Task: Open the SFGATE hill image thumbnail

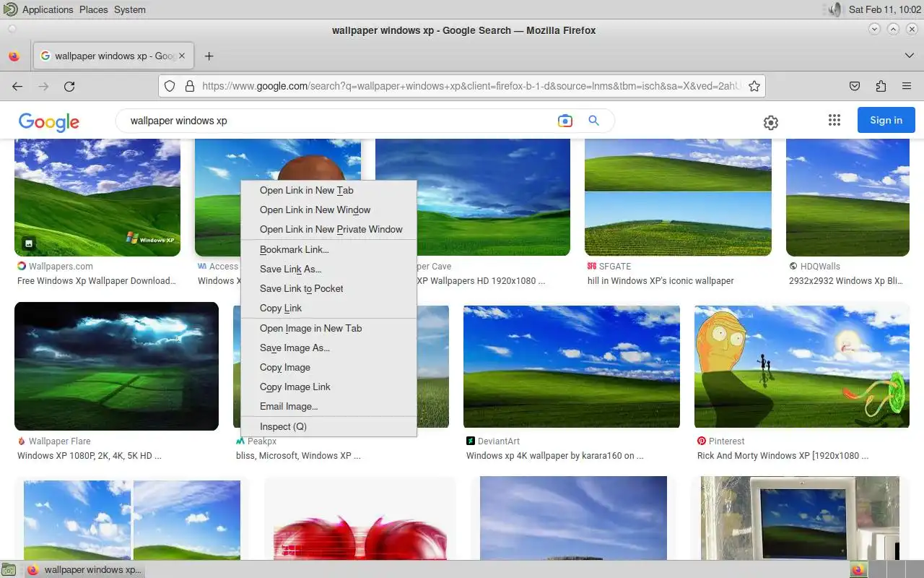Action: point(678,197)
